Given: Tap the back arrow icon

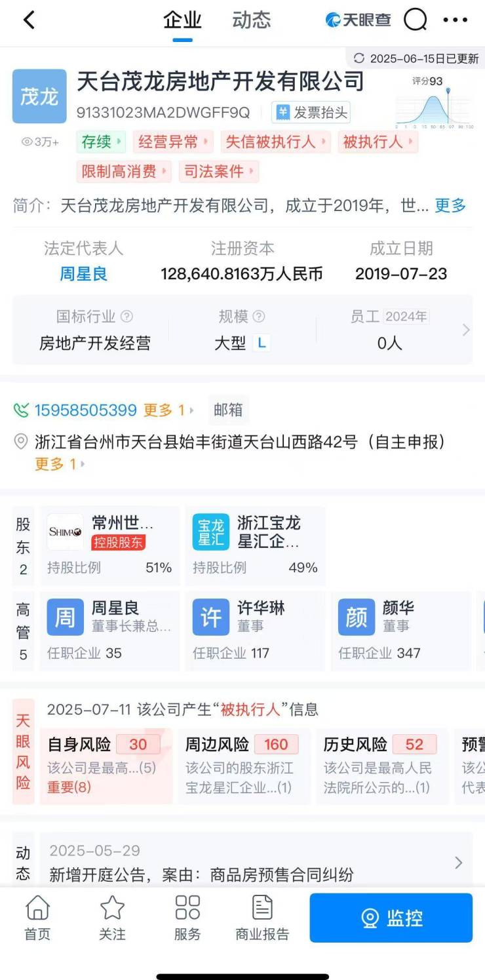Looking at the screenshot, I should tap(28, 20).
